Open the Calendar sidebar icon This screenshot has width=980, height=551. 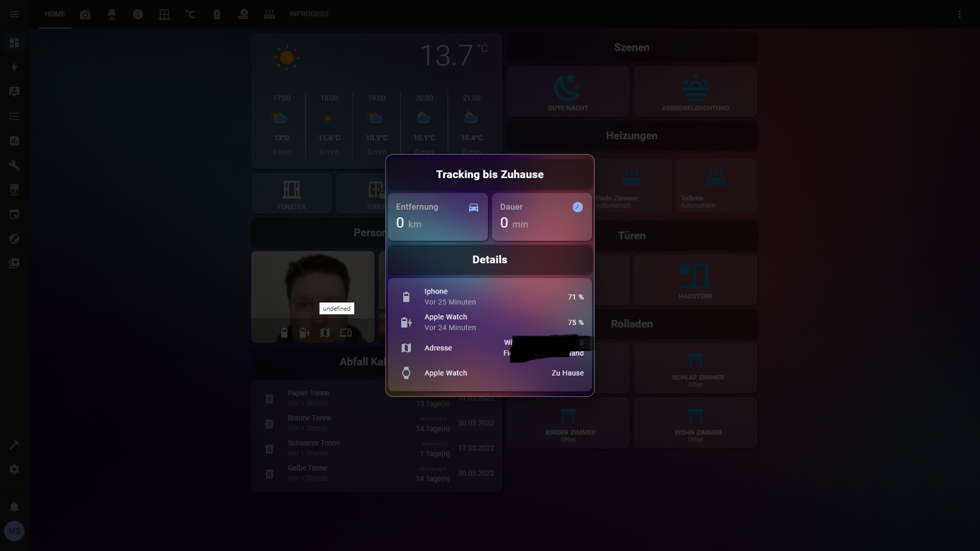(14, 214)
